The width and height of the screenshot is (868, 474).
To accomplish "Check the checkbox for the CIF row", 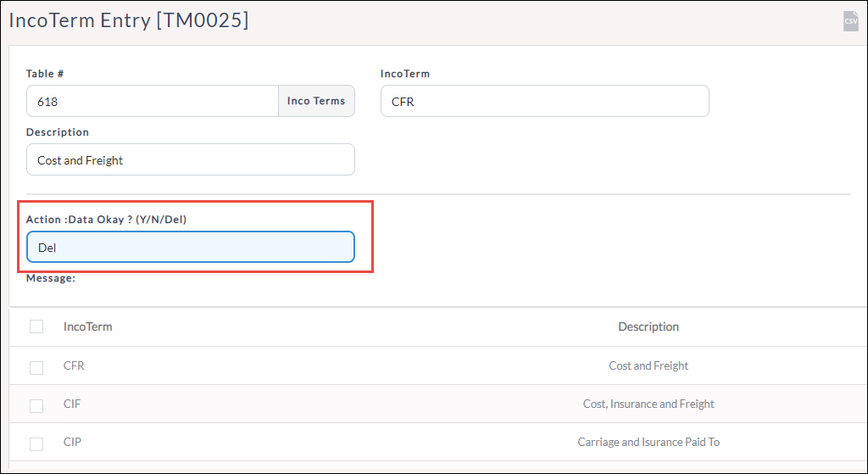I will click(36, 405).
